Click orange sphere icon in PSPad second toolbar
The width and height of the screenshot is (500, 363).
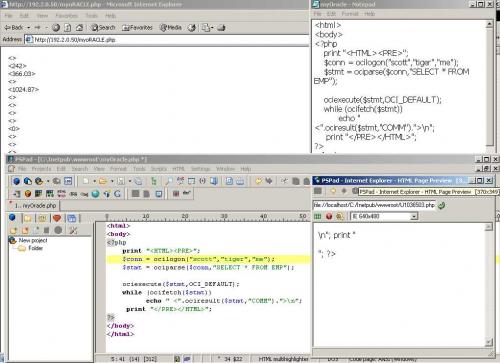pyautogui.click(x=28, y=194)
